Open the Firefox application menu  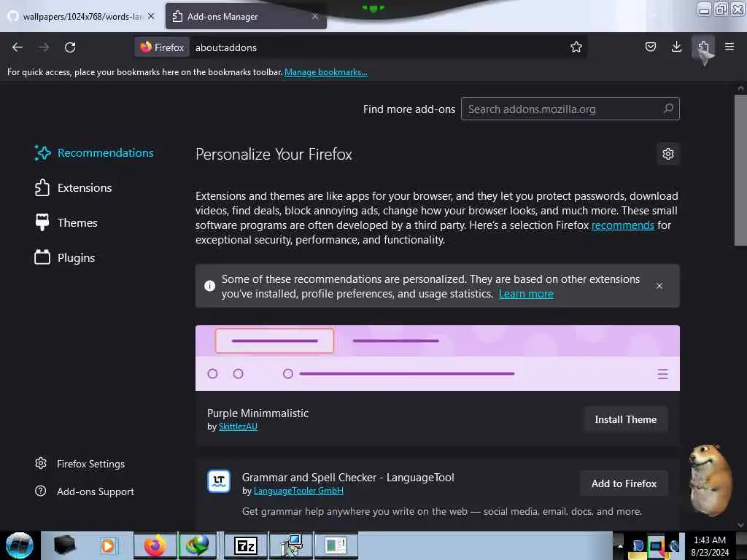pos(729,47)
